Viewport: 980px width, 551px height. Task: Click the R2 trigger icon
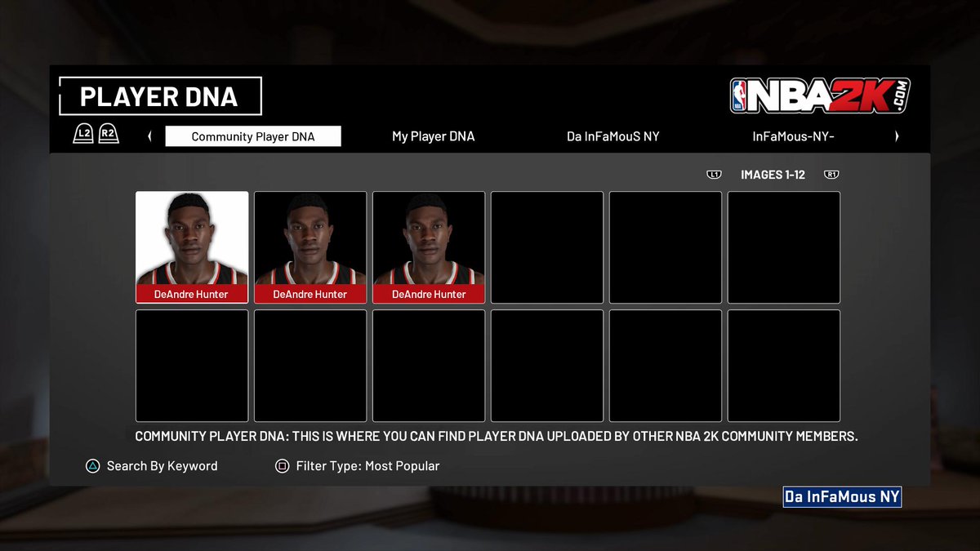point(109,135)
